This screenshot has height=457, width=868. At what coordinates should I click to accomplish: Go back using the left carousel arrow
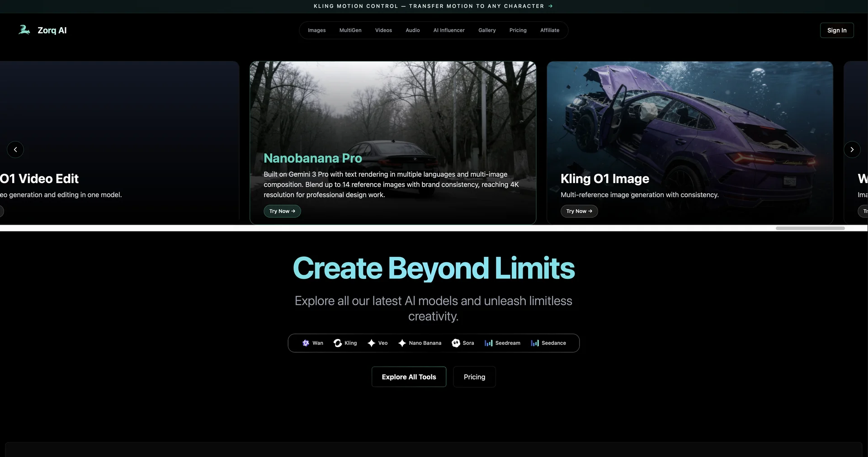[x=15, y=149]
